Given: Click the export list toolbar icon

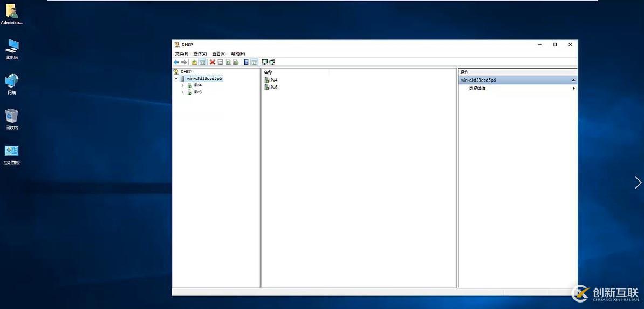Looking at the screenshot, I should tap(235, 62).
